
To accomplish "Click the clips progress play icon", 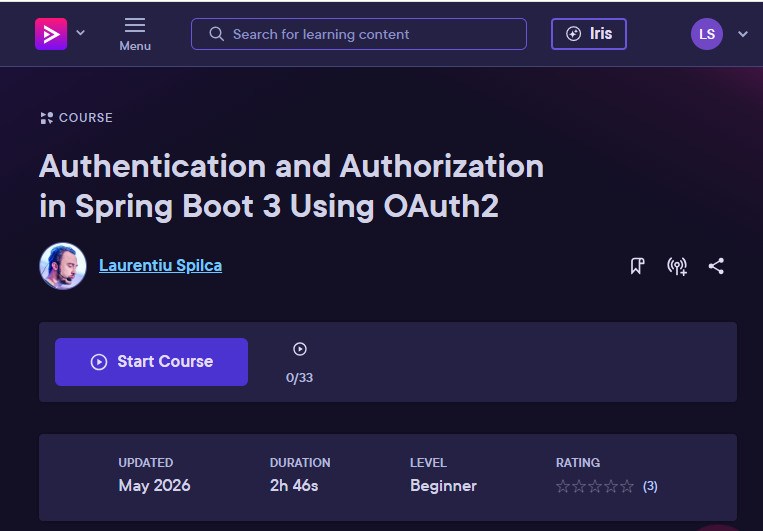I will [x=300, y=349].
